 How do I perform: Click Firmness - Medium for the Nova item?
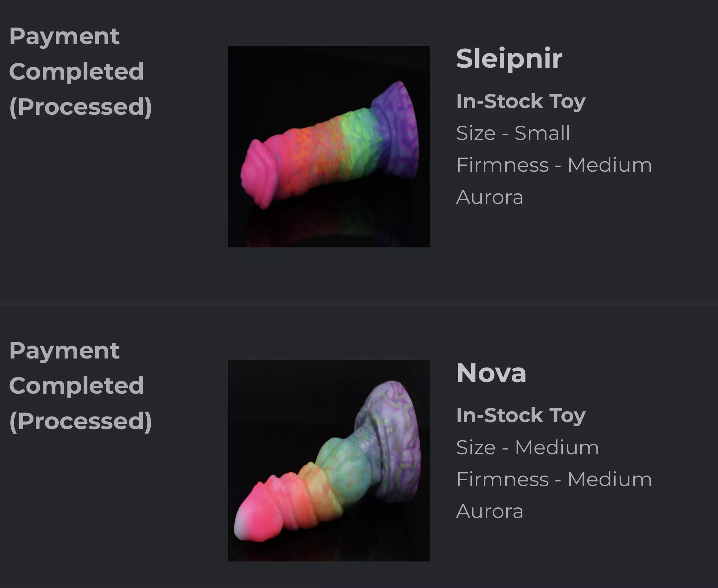tap(554, 479)
